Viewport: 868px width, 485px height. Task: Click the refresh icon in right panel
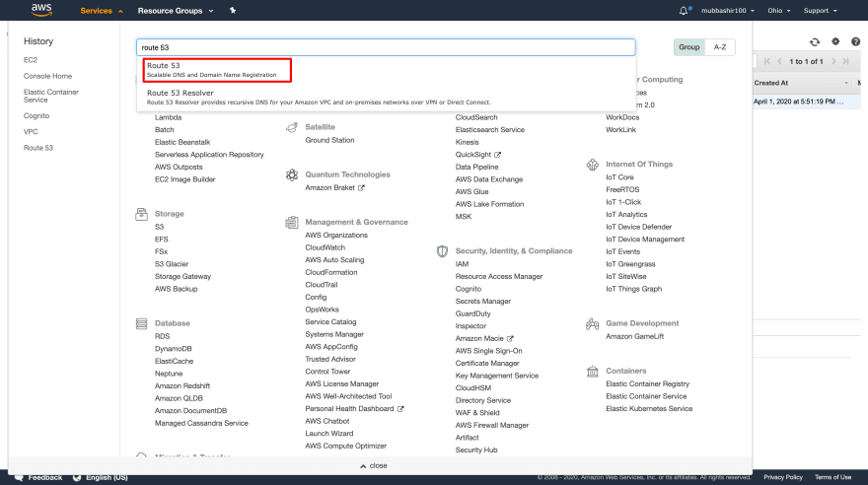coord(815,42)
